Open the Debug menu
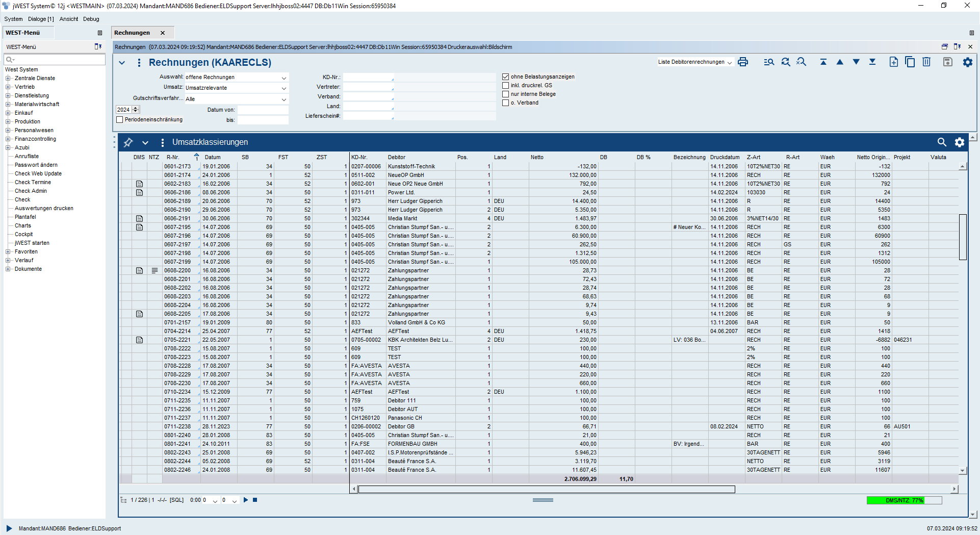 pyautogui.click(x=91, y=19)
